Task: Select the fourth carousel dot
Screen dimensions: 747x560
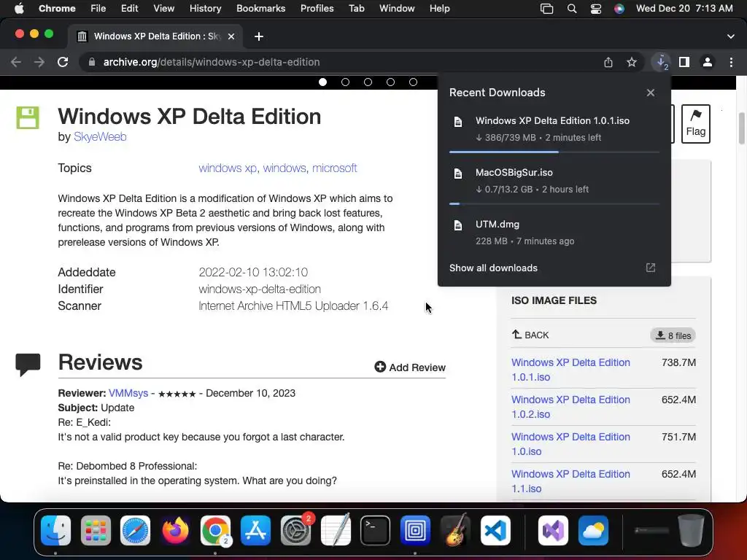Action: [391, 82]
